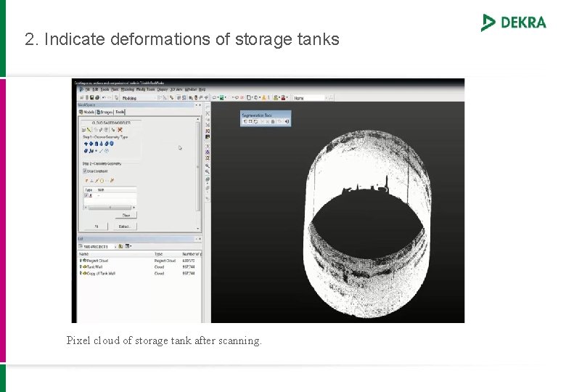Open the Window menu
This screenshot has height=392, width=566.
click(x=191, y=89)
